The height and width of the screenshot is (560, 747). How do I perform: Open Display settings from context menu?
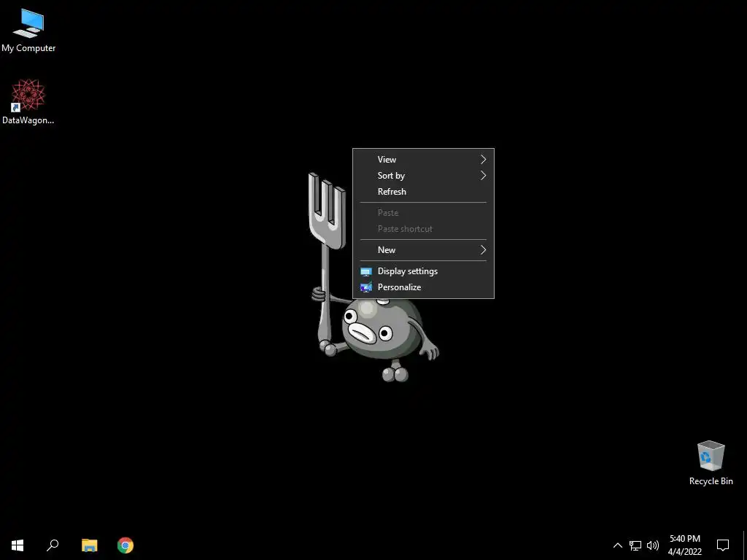(x=423, y=271)
